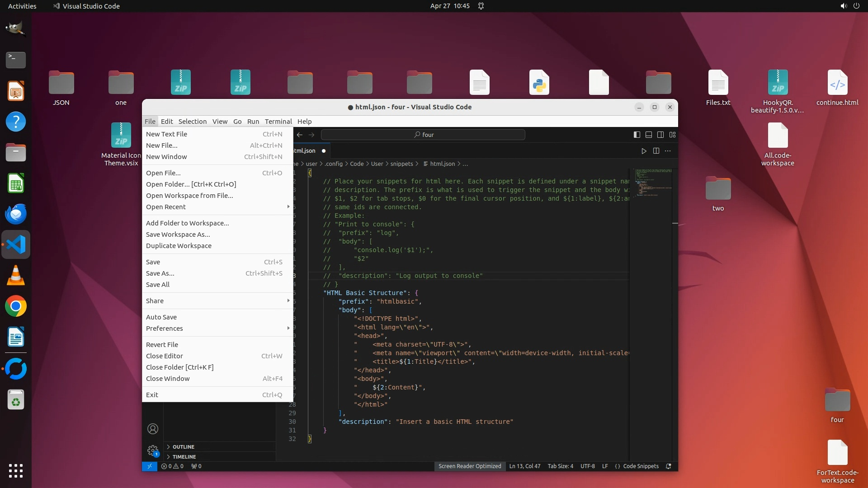Click the Split Editor icon
Screen dimensions: 868x488
656,151
